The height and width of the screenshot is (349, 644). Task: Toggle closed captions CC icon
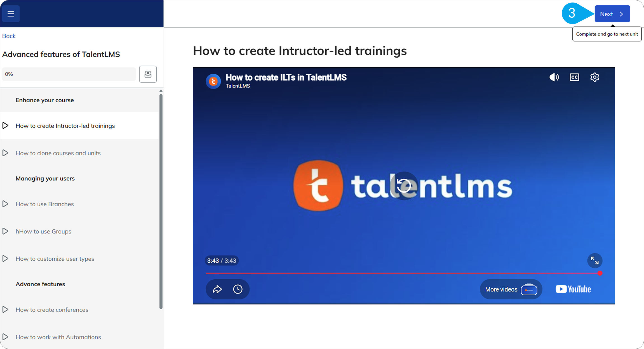pyautogui.click(x=574, y=77)
